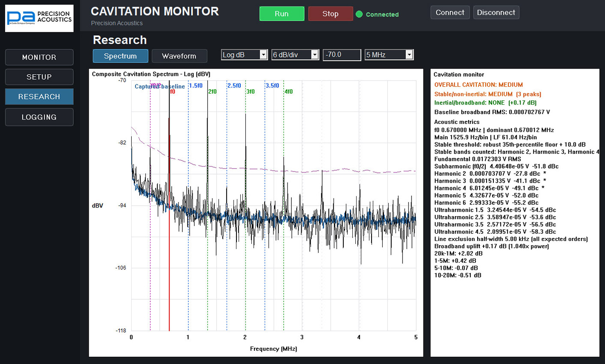Click the Inertial/broadband: NONE line
The height and width of the screenshot is (364, 605).
tap(485, 102)
